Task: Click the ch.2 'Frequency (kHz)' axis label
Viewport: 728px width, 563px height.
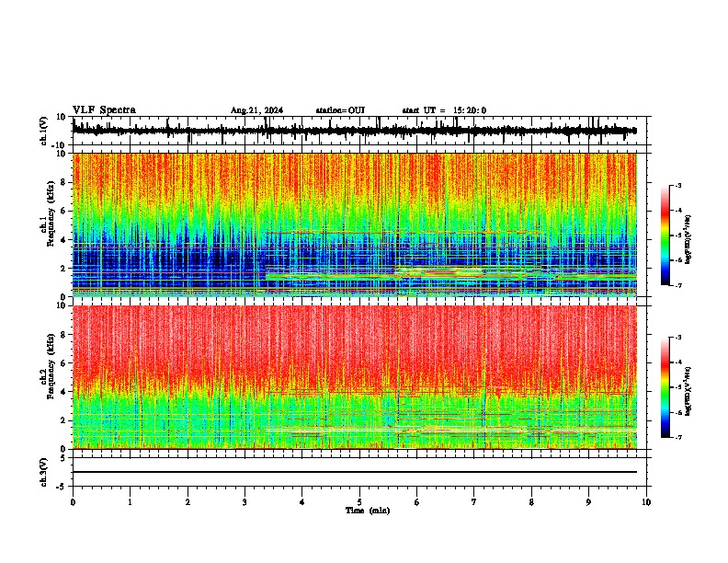Action: (x=51, y=366)
